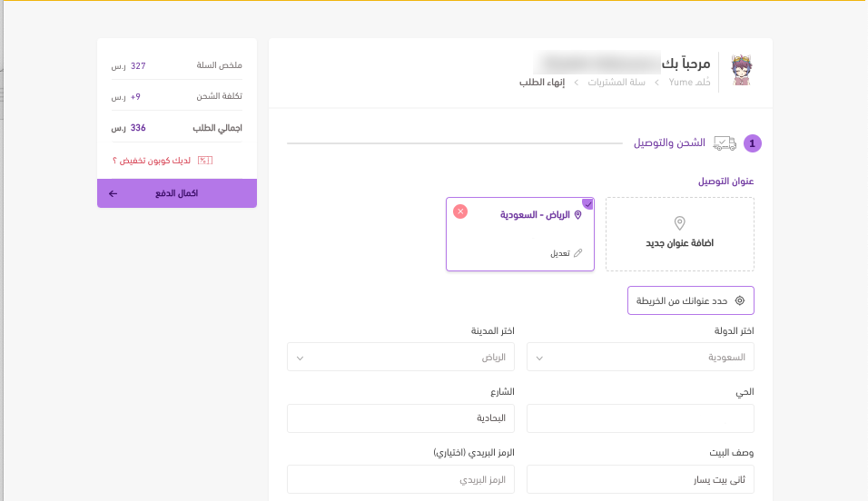
Task: Click the pencil edit icon on address card
Action: point(578,253)
